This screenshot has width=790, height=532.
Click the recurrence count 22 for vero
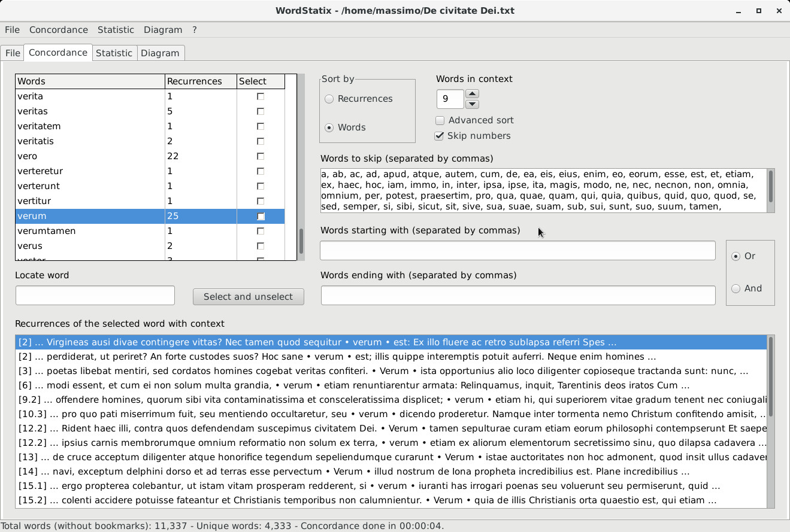point(173,156)
